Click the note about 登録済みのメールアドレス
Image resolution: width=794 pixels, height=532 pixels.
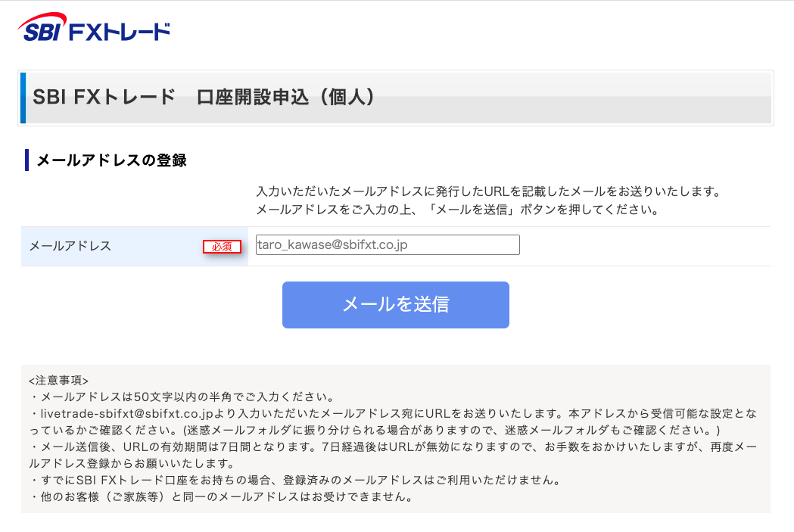295,480
